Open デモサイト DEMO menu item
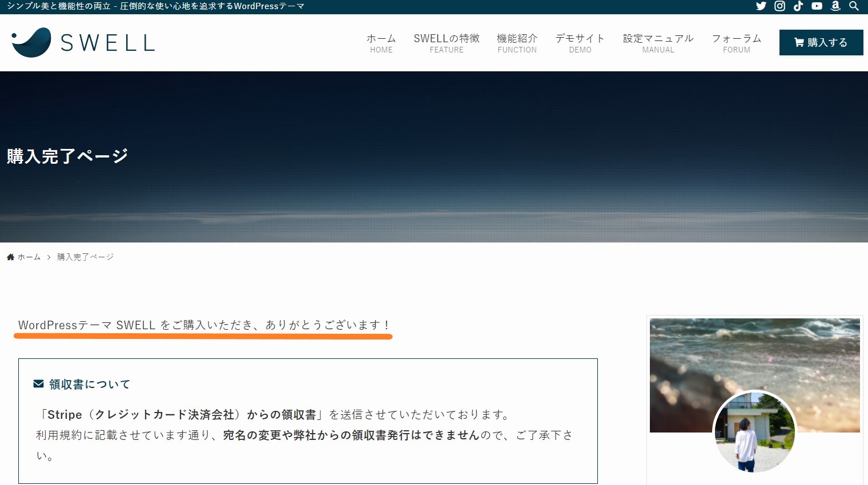The height and width of the screenshot is (485, 868). tap(580, 43)
